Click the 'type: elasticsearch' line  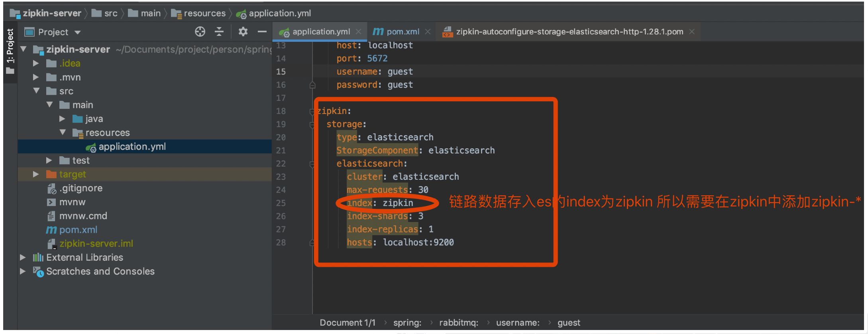(385, 138)
